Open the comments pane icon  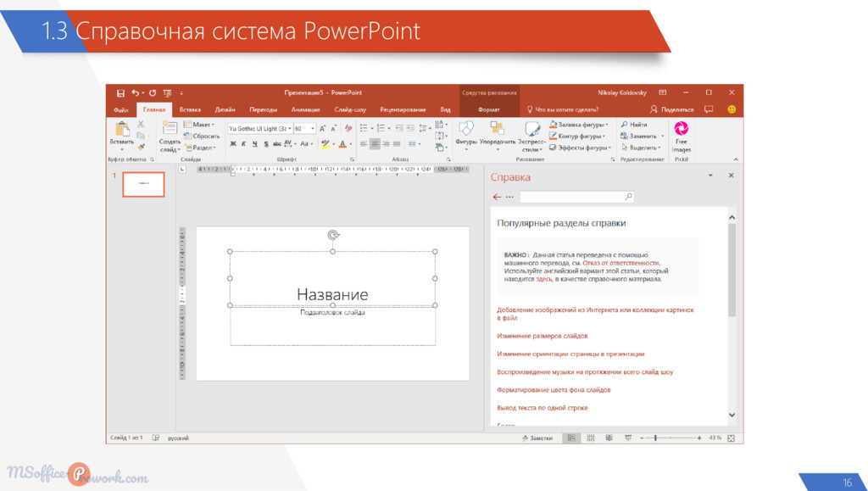[709, 109]
